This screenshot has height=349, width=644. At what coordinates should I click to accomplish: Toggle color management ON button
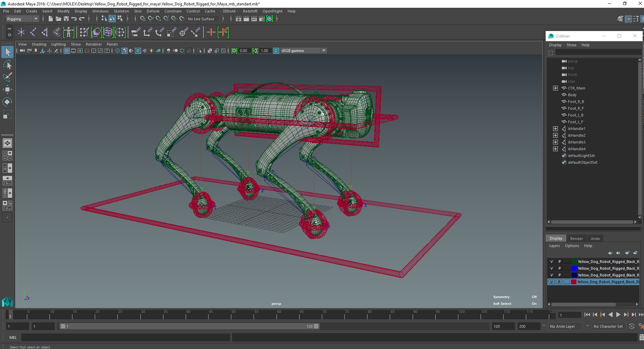tap(276, 51)
